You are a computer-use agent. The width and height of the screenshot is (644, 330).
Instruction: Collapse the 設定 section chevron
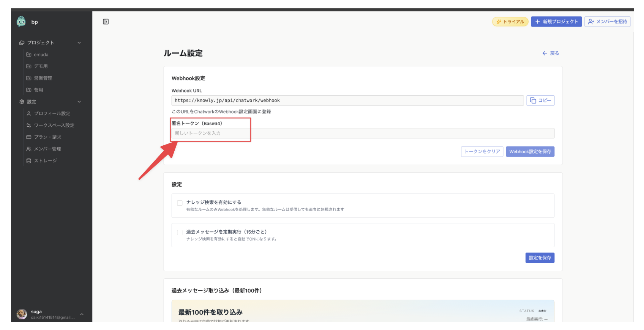79,102
